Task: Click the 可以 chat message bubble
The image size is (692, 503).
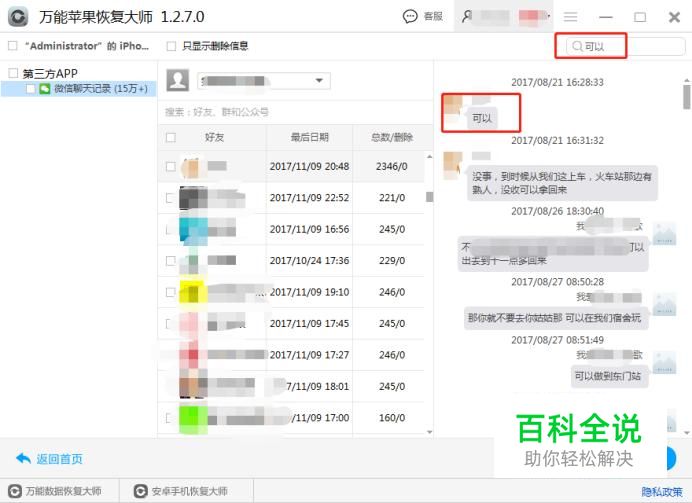Action: 482,118
